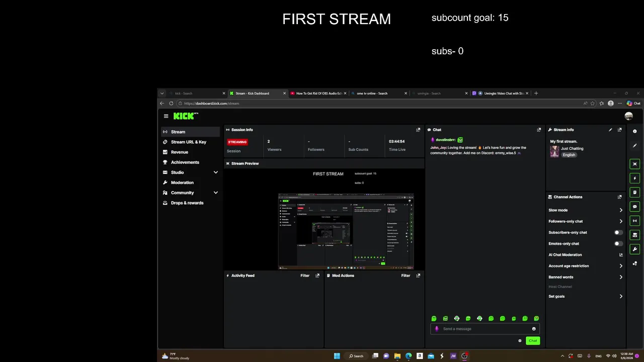Open Set goals options chevron
The width and height of the screenshot is (644, 362).
621,297
